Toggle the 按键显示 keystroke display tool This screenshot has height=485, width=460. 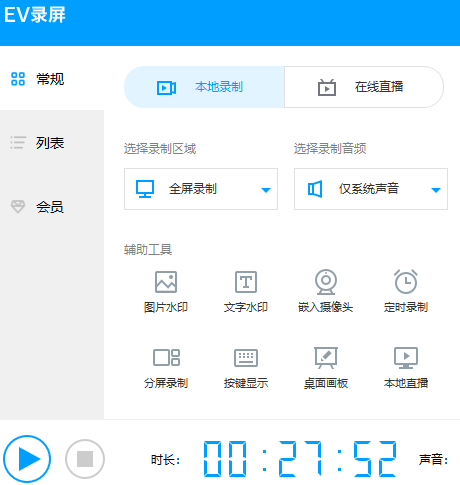[x=246, y=368]
